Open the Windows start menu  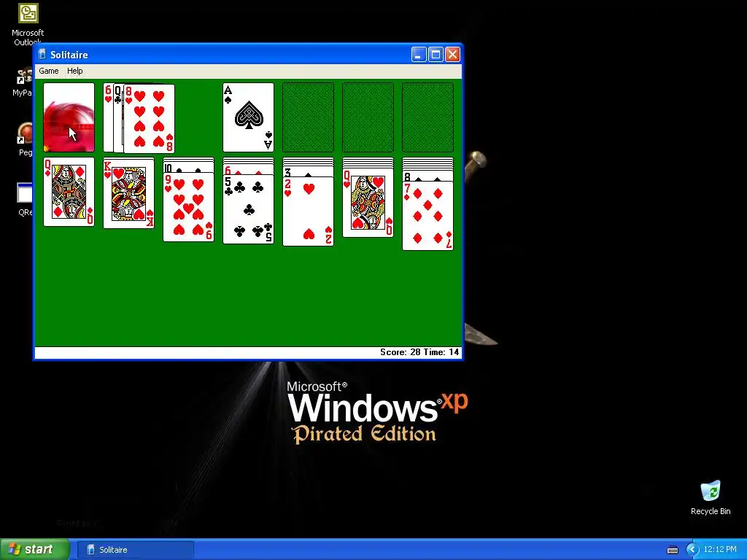pyautogui.click(x=35, y=549)
